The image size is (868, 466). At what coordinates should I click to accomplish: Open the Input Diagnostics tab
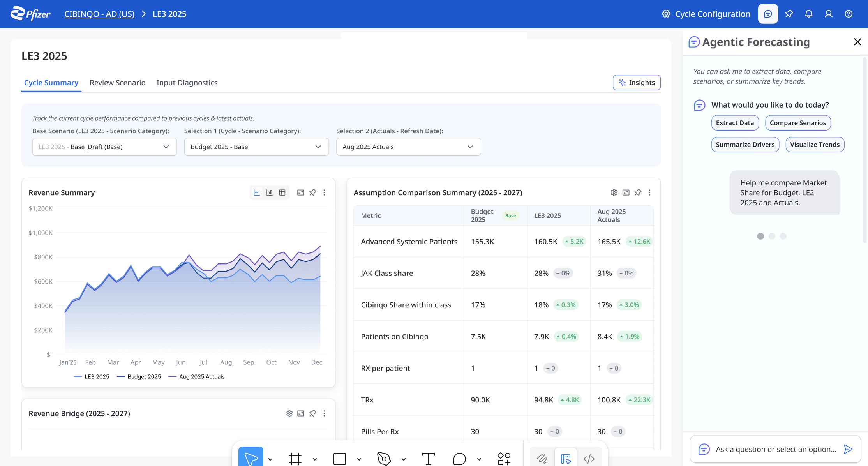[187, 83]
